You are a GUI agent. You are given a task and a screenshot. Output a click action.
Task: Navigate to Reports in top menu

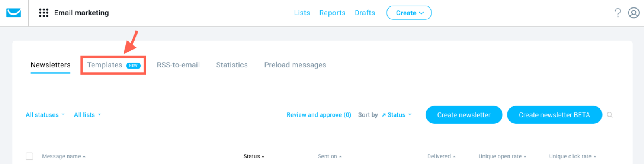point(332,13)
